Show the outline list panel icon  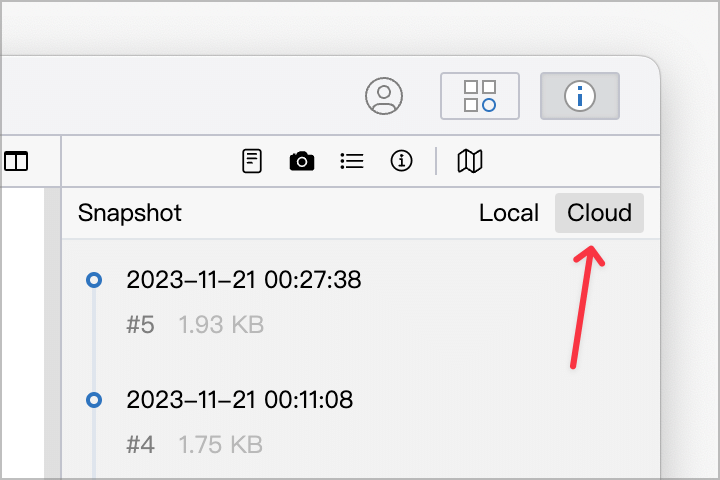[x=352, y=161]
